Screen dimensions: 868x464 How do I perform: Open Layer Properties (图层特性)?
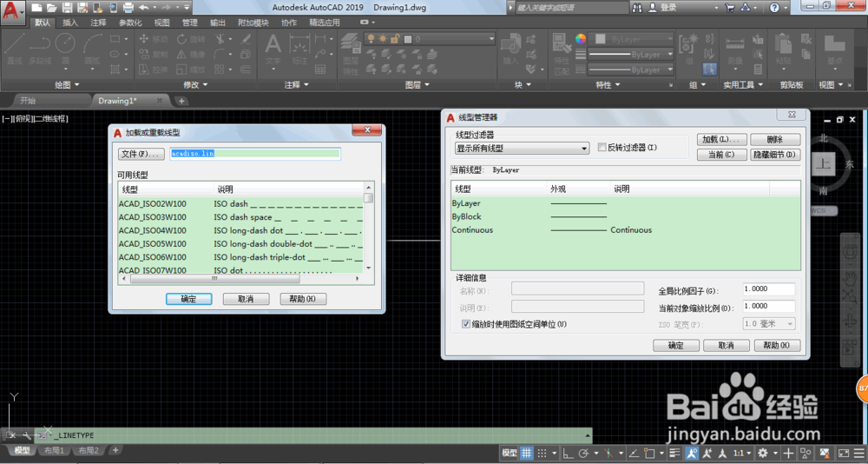tap(351, 54)
